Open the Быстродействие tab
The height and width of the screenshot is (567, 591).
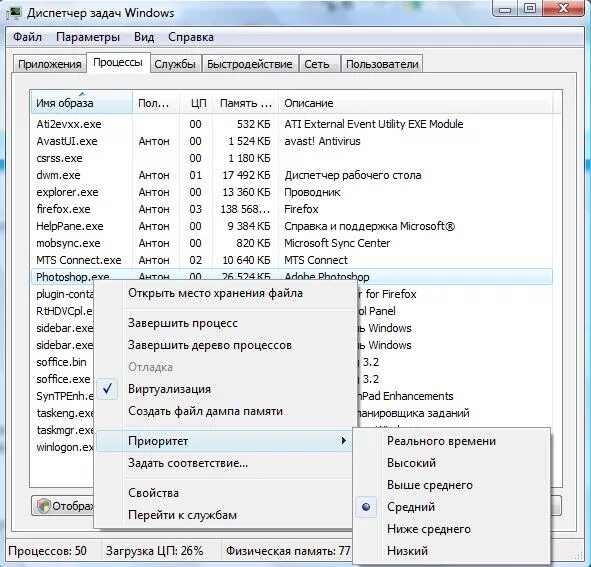pos(250,64)
